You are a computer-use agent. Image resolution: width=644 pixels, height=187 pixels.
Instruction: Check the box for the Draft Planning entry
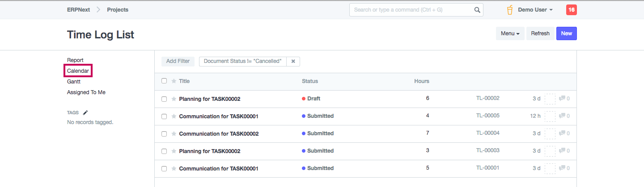point(164,99)
